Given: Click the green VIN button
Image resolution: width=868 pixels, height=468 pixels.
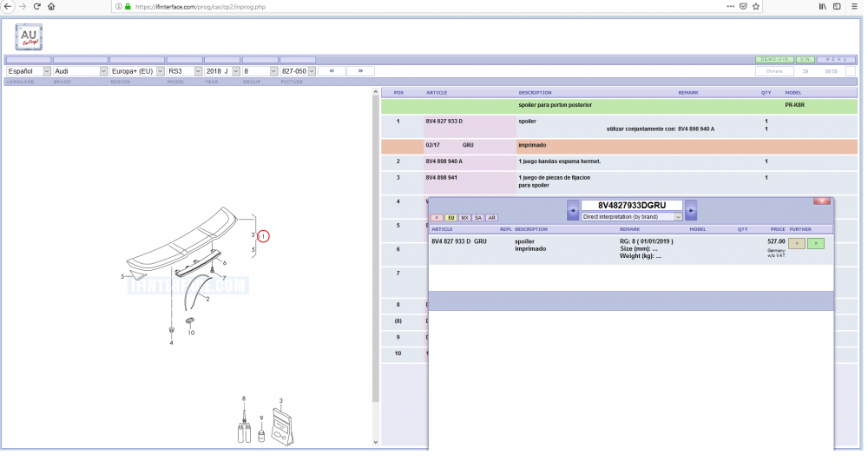Looking at the screenshot, I should tap(805, 59).
